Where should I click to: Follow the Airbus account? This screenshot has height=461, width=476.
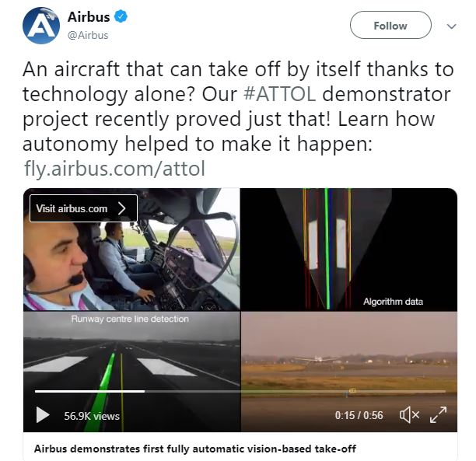click(390, 25)
